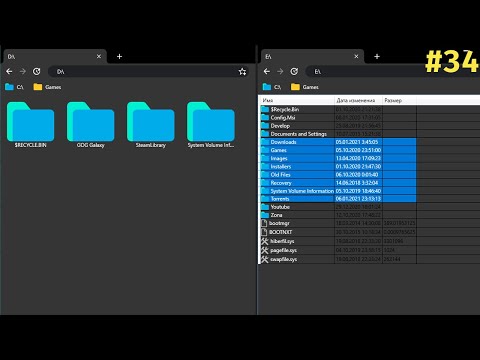Click refresh icon in D:\ window
The width and height of the screenshot is (480, 360).
coord(37,71)
